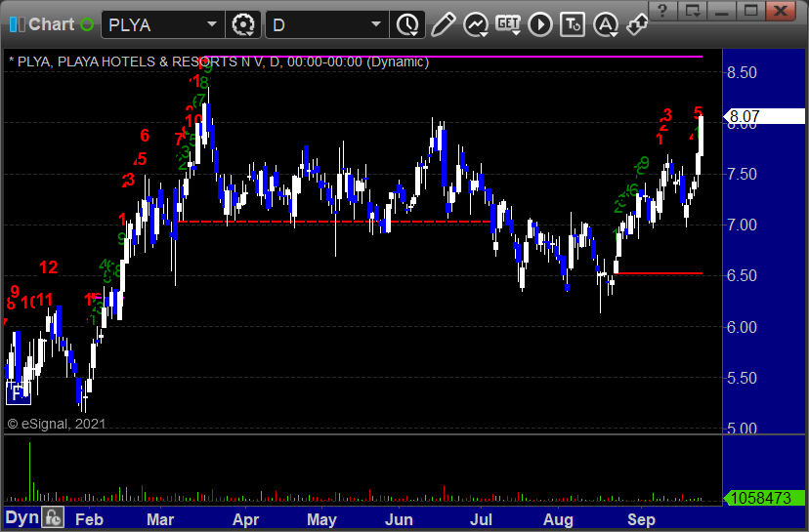Toggle the green link circle beside Chart
Image resolution: width=809 pixels, height=532 pixels.
87,24
